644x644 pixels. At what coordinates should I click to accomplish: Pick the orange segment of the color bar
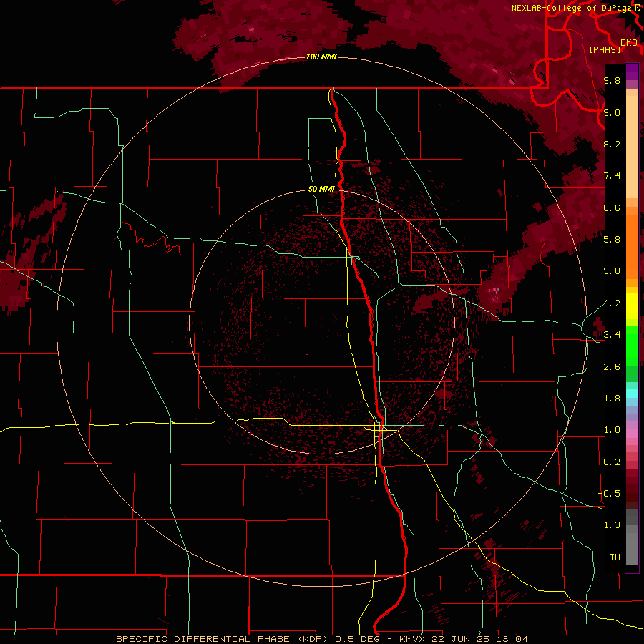coord(632,247)
